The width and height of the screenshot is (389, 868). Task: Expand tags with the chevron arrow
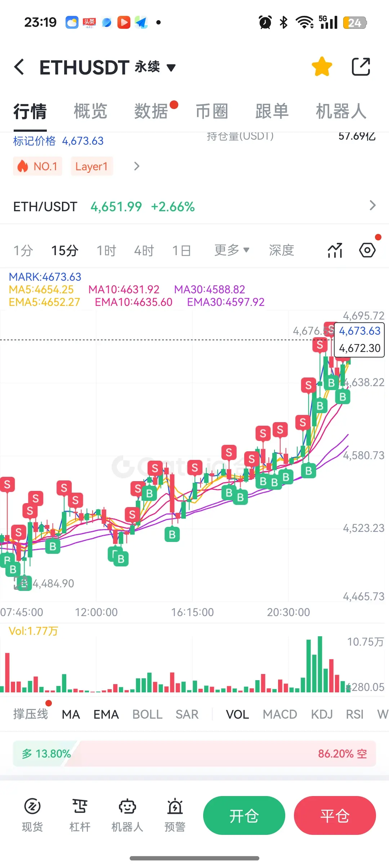point(137,166)
